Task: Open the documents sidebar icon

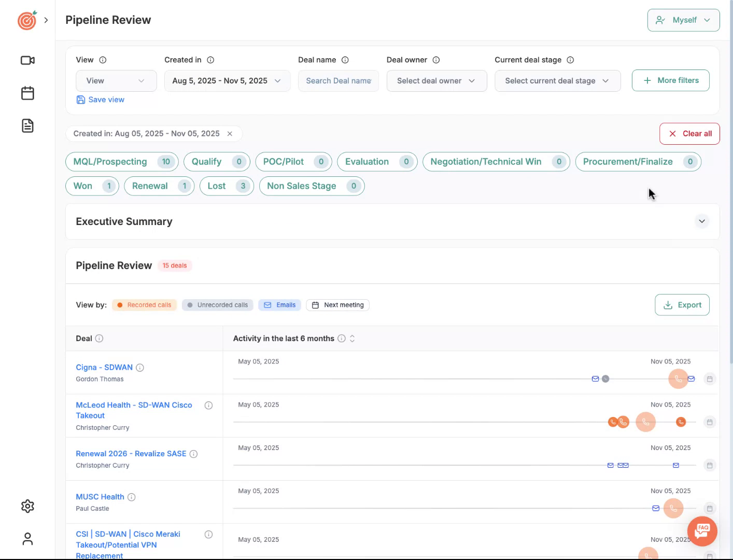Action: [x=27, y=125]
